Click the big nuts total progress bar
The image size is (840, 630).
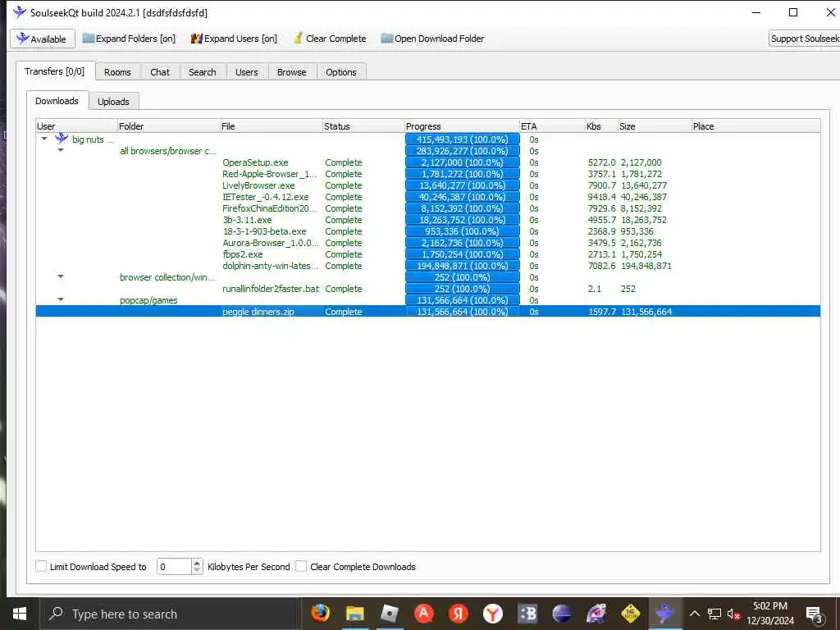(x=463, y=139)
